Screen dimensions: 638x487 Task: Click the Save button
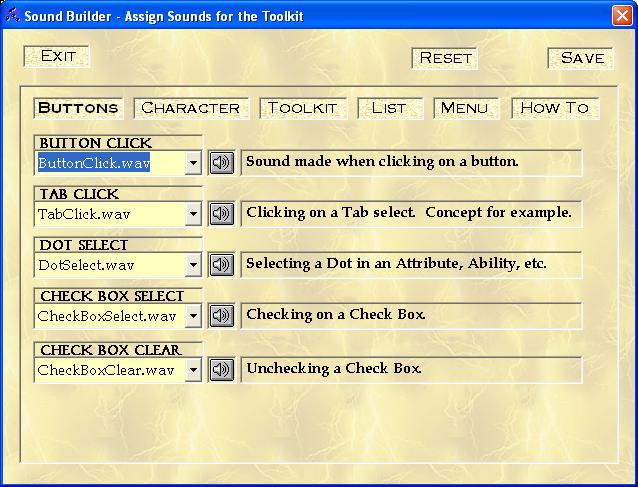point(581,58)
